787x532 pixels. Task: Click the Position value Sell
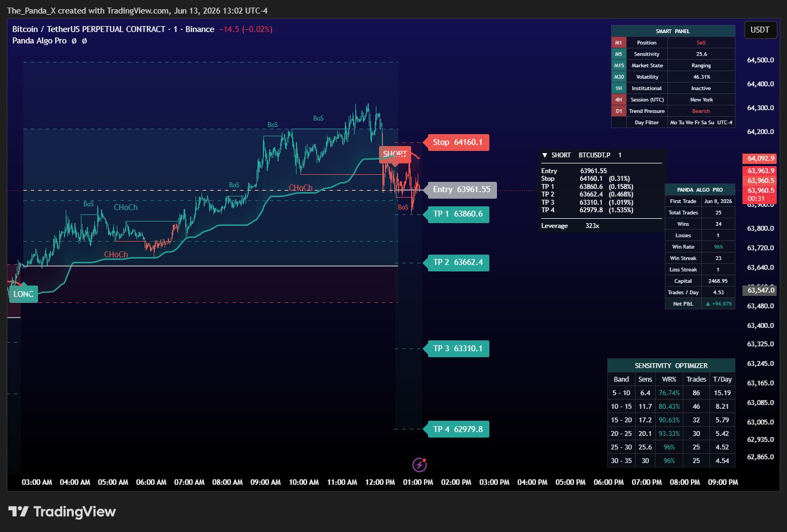(x=701, y=43)
